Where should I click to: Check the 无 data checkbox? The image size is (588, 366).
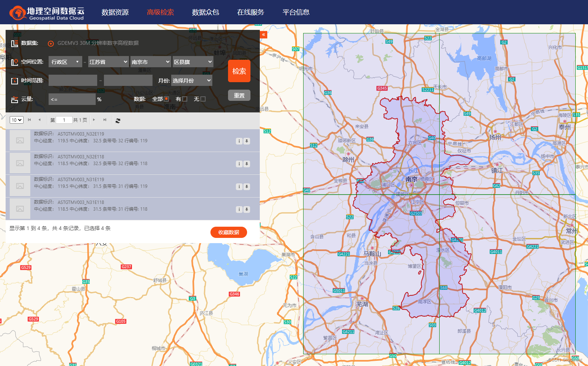[x=203, y=99]
